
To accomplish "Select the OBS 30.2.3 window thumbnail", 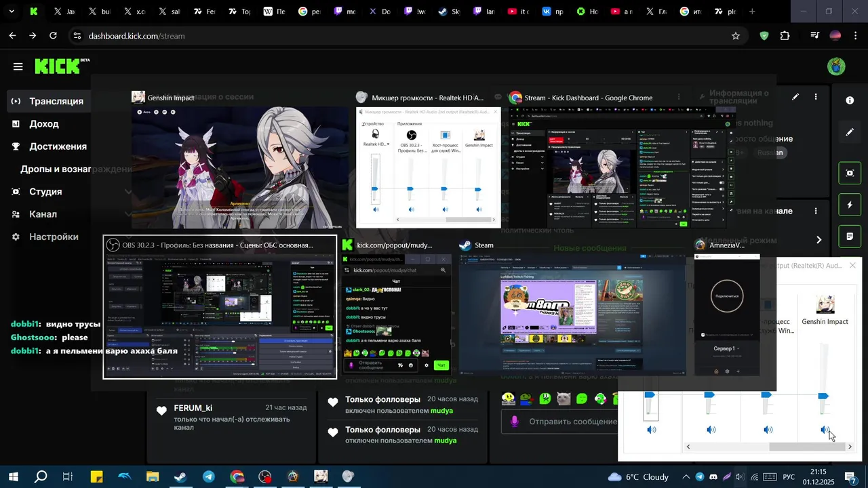I will 220,307.
